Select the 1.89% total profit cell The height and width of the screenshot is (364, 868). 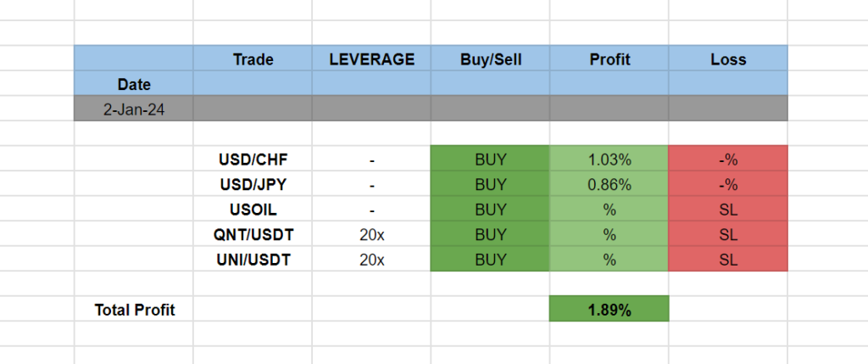(x=609, y=310)
